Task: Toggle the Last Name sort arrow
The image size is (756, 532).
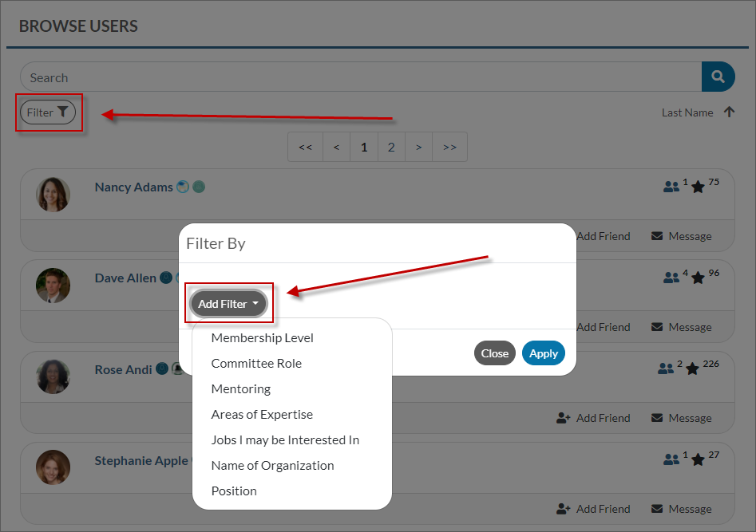Action: pyautogui.click(x=728, y=112)
